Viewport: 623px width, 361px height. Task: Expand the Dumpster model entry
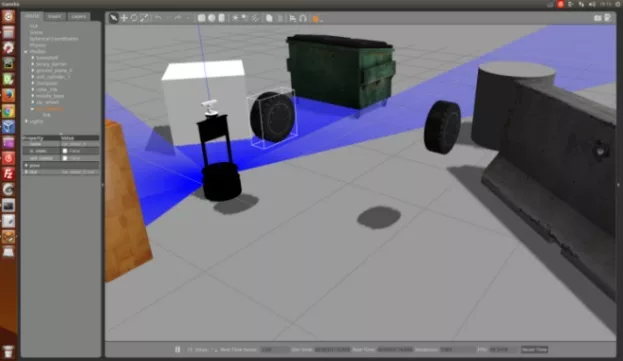(33, 83)
